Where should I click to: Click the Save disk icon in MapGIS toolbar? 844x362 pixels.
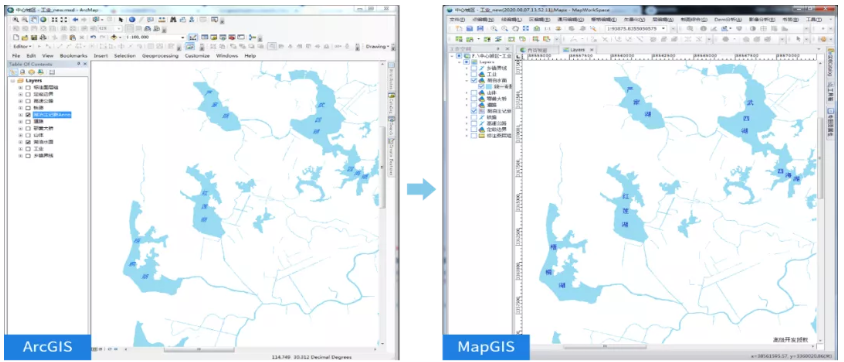click(x=469, y=29)
